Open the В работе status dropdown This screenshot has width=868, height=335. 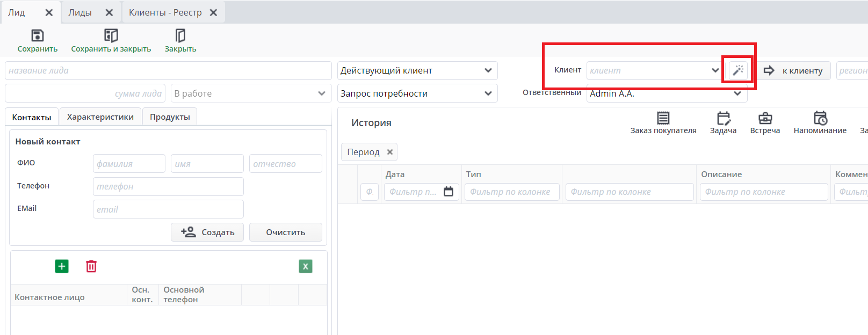click(x=321, y=93)
